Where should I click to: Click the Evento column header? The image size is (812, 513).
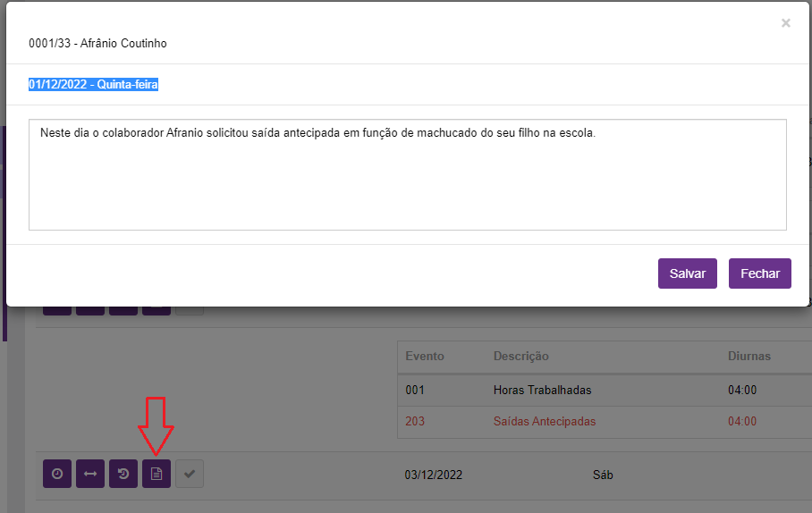pos(425,356)
